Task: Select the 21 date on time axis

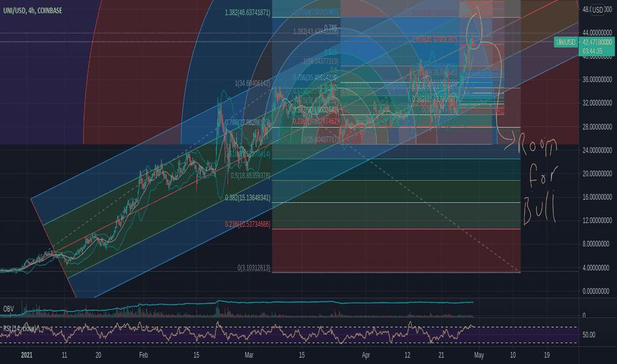Action: (441, 355)
